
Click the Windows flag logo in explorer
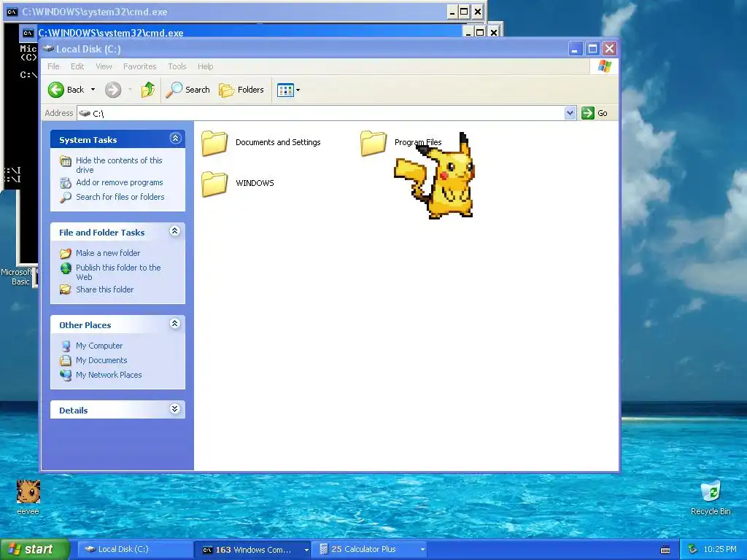pyautogui.click(x=604, y=66)
